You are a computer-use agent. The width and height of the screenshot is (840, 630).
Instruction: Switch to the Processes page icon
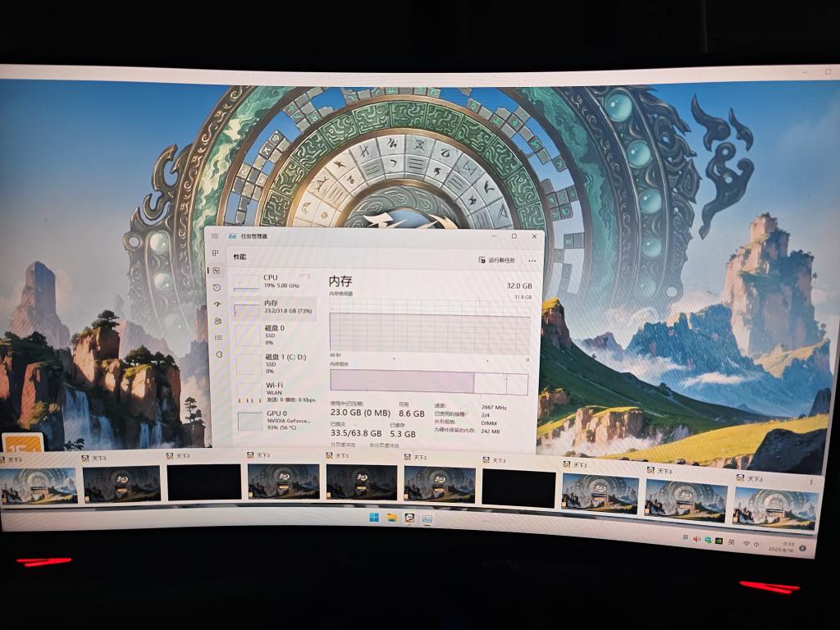tap(216, 253)
